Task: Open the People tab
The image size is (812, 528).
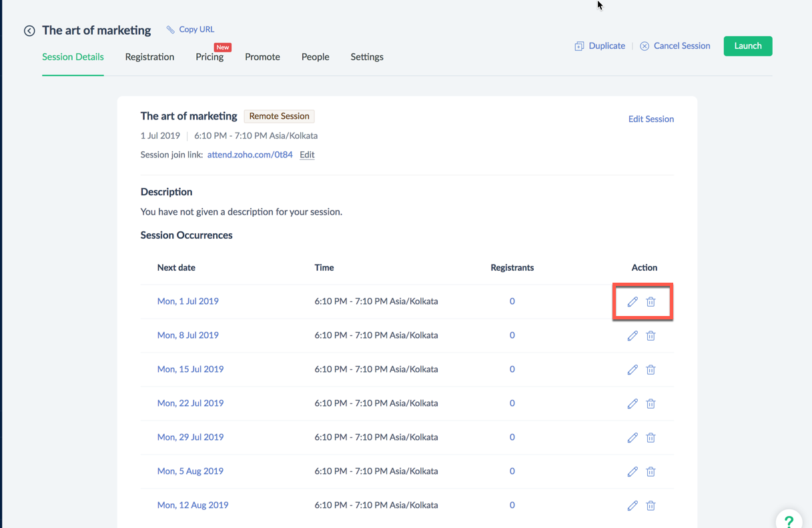Action: point(315,57)
